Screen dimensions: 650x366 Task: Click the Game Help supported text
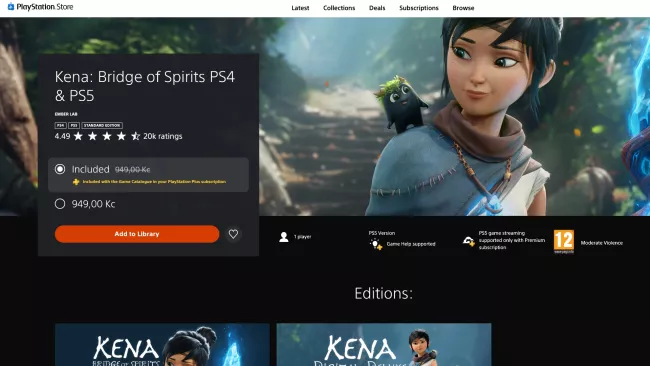[x=411, y=244]
